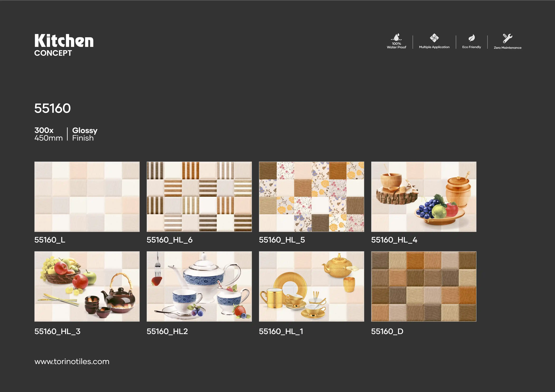Click the Zero Maintenance wrench icon

coord(507,38)
